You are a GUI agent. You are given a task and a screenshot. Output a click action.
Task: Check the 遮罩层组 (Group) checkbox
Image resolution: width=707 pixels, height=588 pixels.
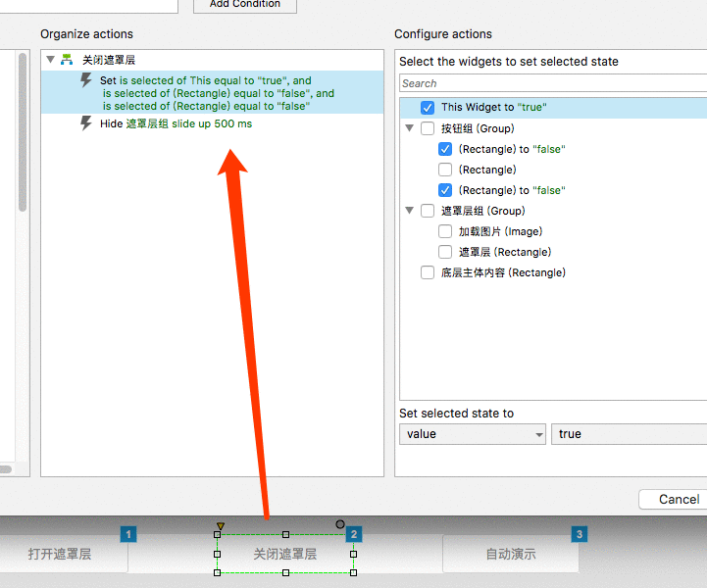click(x=427, y=211)
